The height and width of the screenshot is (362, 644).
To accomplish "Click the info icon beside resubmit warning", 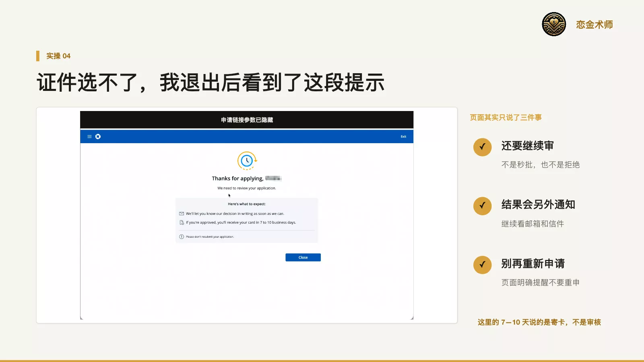I will pos(182,237).
